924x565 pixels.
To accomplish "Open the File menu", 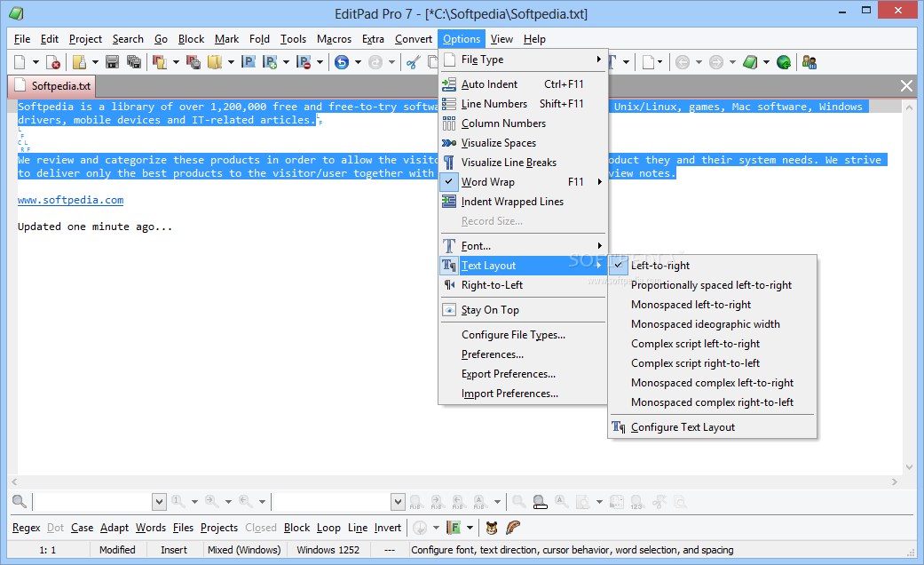I will [22, 39].
